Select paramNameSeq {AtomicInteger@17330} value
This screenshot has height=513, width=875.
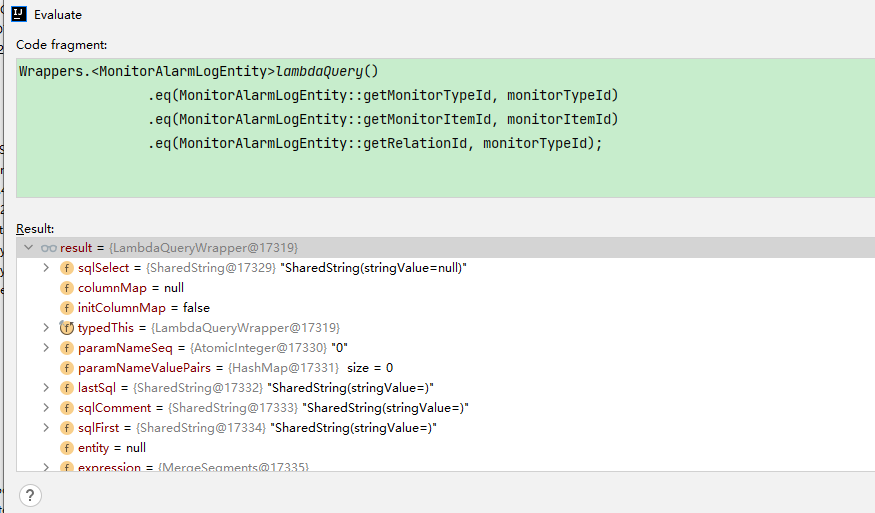[x=258, y=348]
